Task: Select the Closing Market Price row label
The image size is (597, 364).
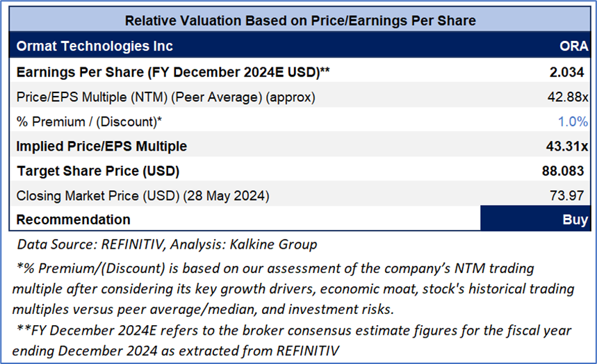Action: pyautogui.click(x=142, y=196)
